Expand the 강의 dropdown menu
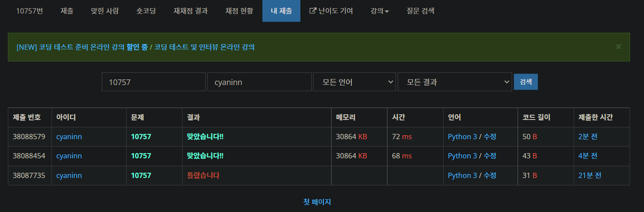Image resolution: width=644 pixels, height=212 pixels. pos(379,11)
